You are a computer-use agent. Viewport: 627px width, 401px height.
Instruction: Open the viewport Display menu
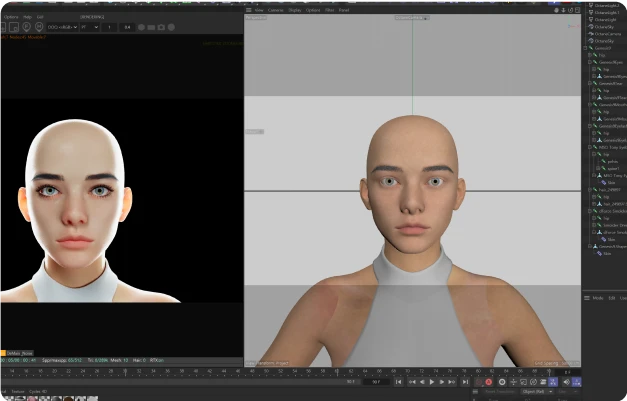coord(295,10)
